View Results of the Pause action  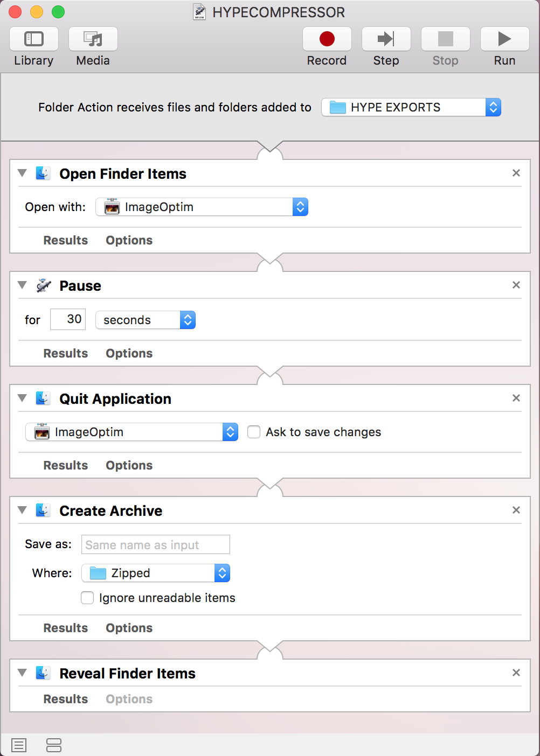(65, 353)
